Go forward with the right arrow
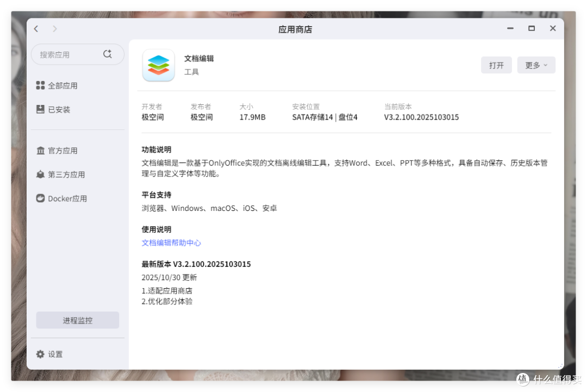The image size is (587, 392). point(55,29)
